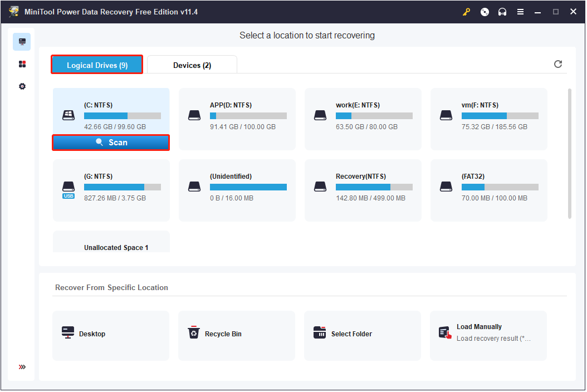Click the bootable media disc icon
This screenshot has height=392, width=587.
(485, 12)
